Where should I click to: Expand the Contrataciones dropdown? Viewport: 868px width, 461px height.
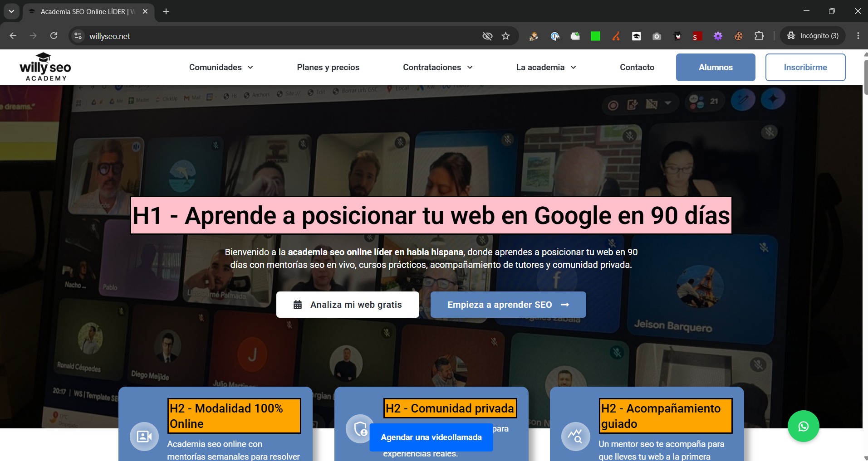438,67
